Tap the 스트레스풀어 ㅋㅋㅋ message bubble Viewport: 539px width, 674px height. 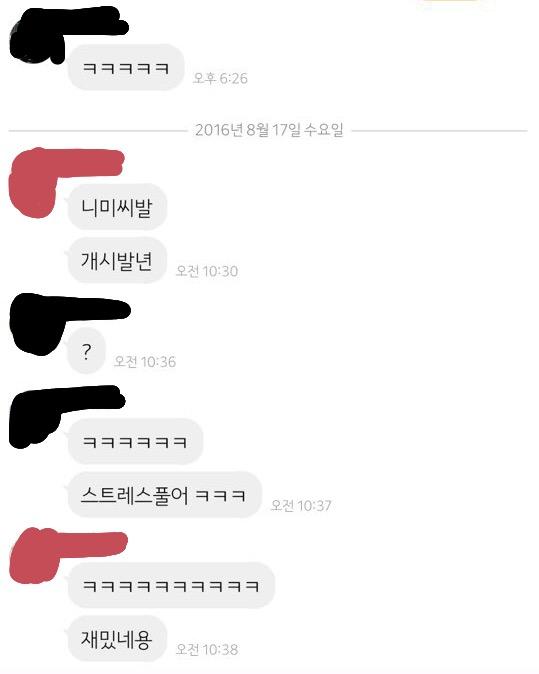point(164,495)
